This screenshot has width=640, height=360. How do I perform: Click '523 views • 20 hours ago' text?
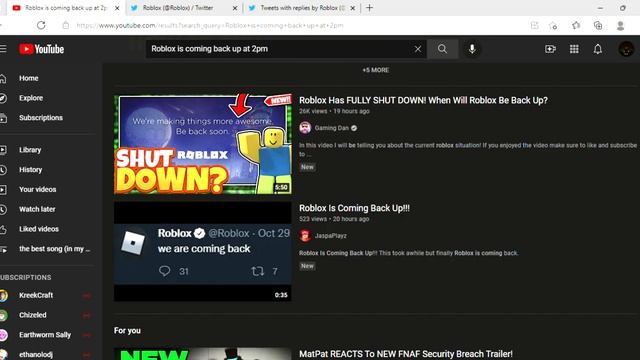(x=334, y=219)
